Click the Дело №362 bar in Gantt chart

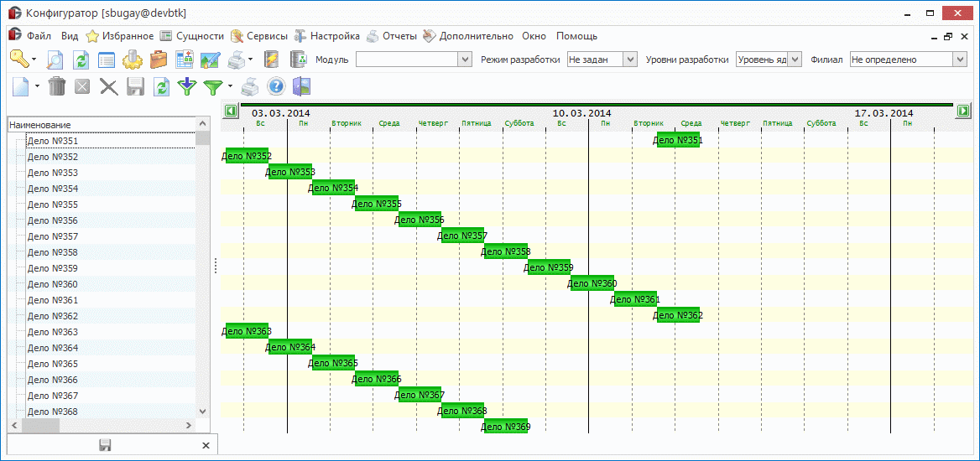coord(678,315)
